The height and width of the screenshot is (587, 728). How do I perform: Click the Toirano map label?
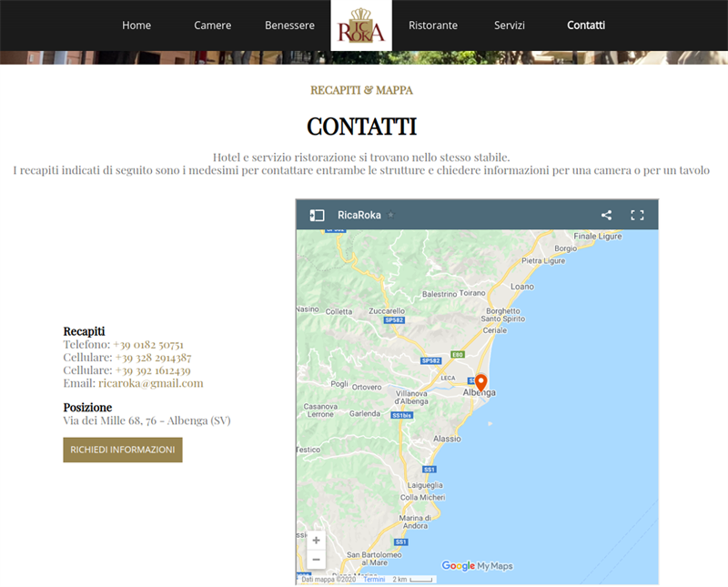(x=472, y=293)
